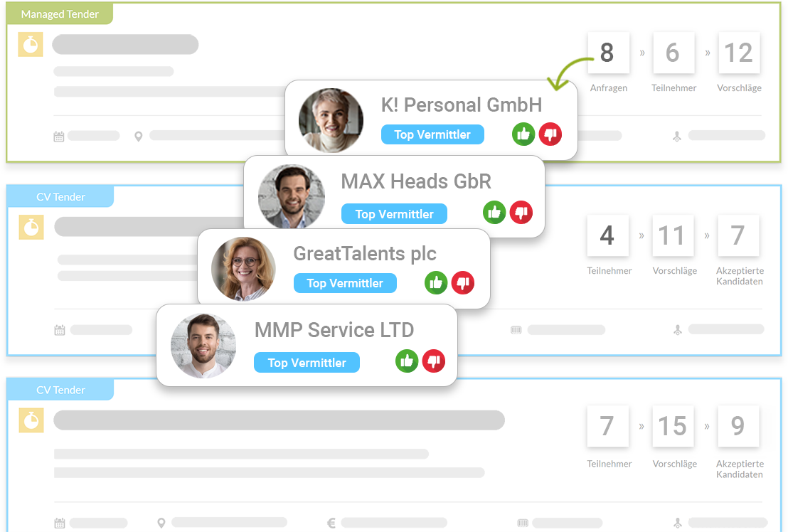Click the timer icon on bottom CV Tender
This screenshot has width=788, height=532.
[31, 420]
